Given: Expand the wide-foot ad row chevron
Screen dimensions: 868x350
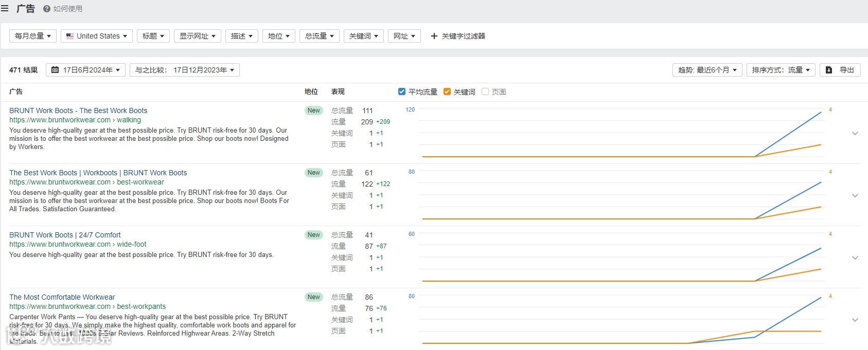Looking at the screenshot, I should [855, 257].
